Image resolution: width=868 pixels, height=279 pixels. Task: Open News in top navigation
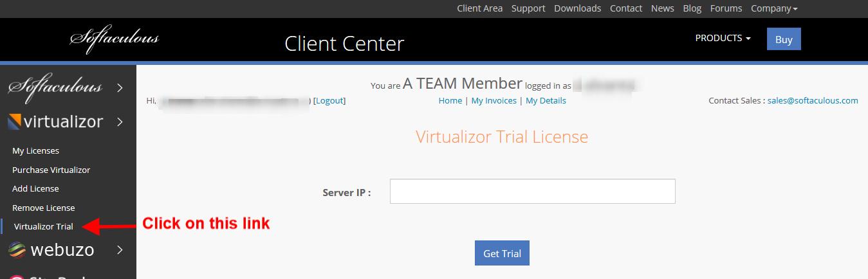point(663,8)
